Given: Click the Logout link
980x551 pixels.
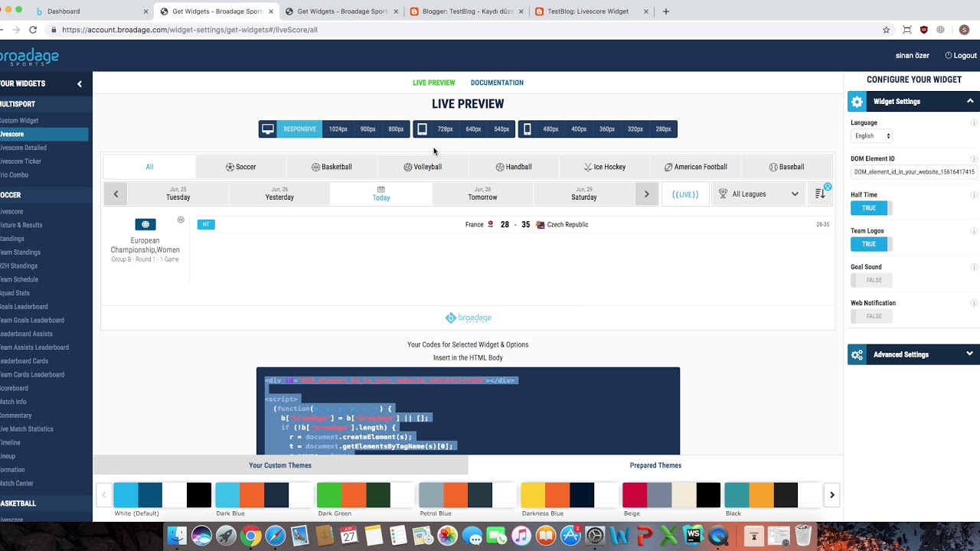Looking at the screenshot, I should [x=961, y=55].
